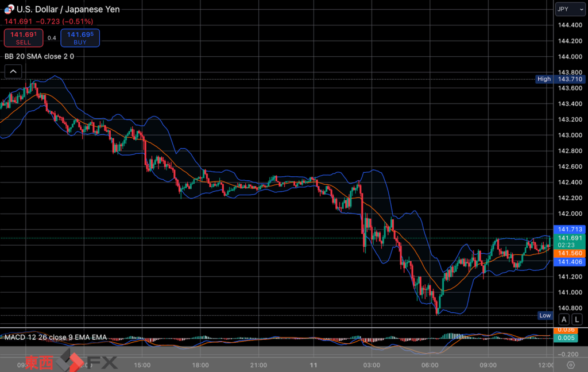Collapse indicator legend with the chevron-up button
Viewport: 588px width, 372px height.
coord(14,72)
